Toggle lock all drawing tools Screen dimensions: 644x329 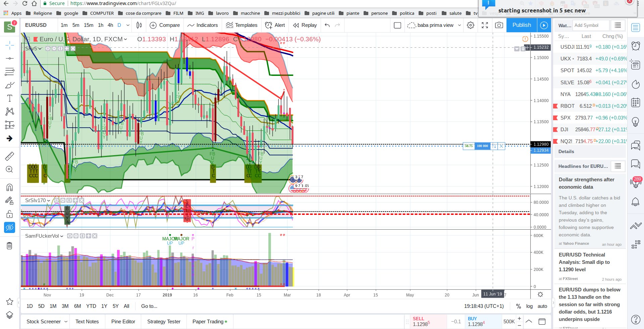pyautogui.click(x=9, y=214)
